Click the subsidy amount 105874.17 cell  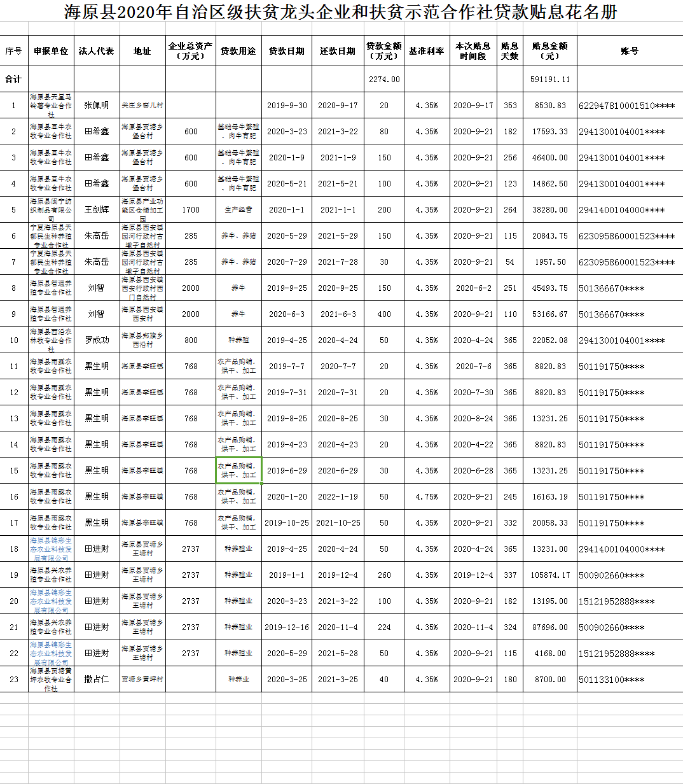click(x=551, y=575)
